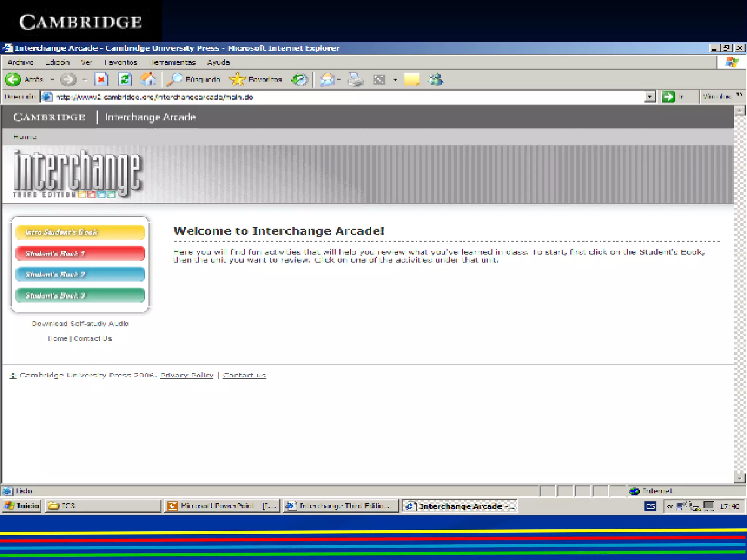The width and height of the screenshot is (747, 560).
Task: Click the History clock icon
Action: point(300,79)
